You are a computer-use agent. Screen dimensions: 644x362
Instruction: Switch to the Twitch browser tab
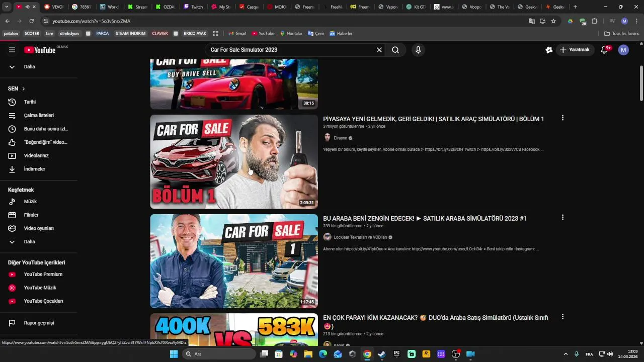point(193,7)
